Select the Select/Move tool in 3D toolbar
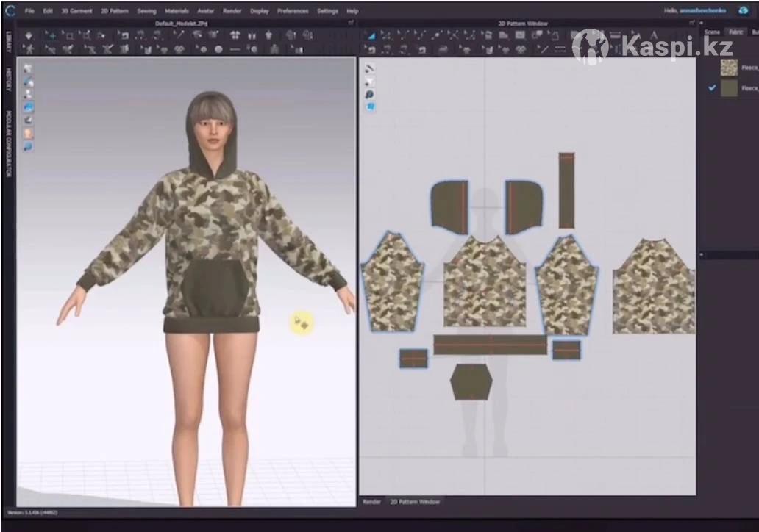The height and width of the screenshot is (532, 759). pos(51,35)
